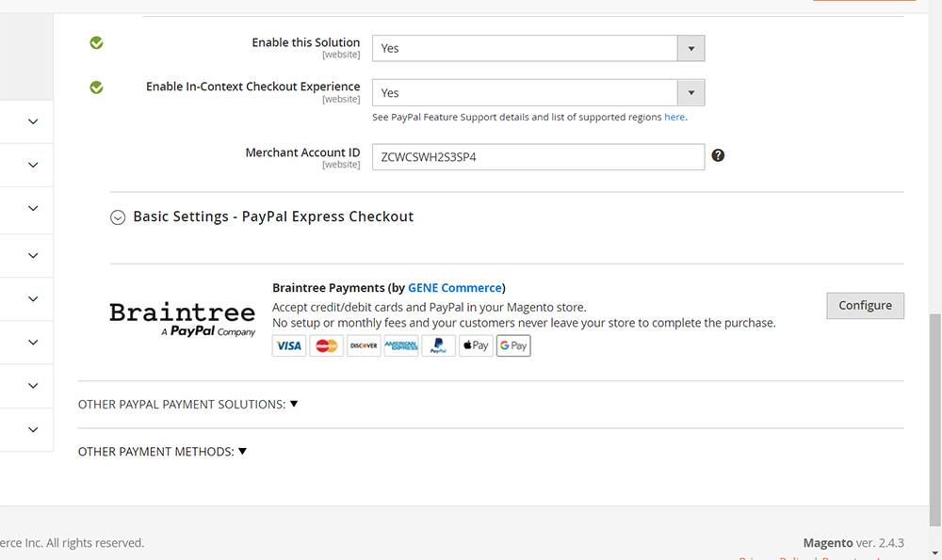Viewport: 942px width, 560px height.
Task: Click 'Braintree Payments (by' heading text
Action: tap(339, 287)
